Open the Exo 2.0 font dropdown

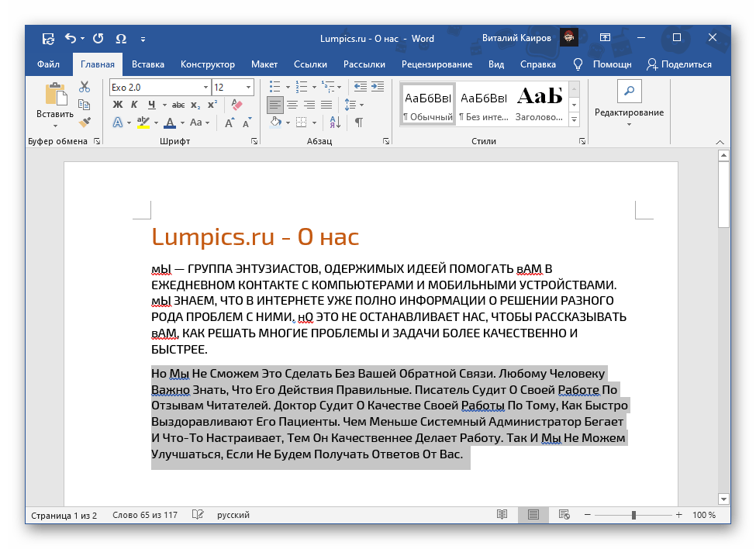(205, 87)
